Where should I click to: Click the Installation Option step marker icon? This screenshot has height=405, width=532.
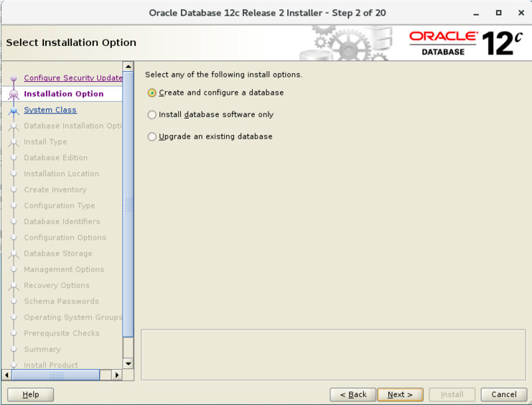(x=14, y=94)
